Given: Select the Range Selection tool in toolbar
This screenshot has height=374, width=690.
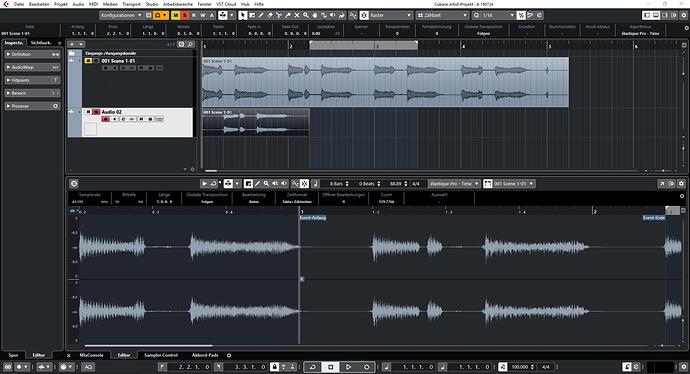Looking at the screenshot, I should tap(252, 15).
